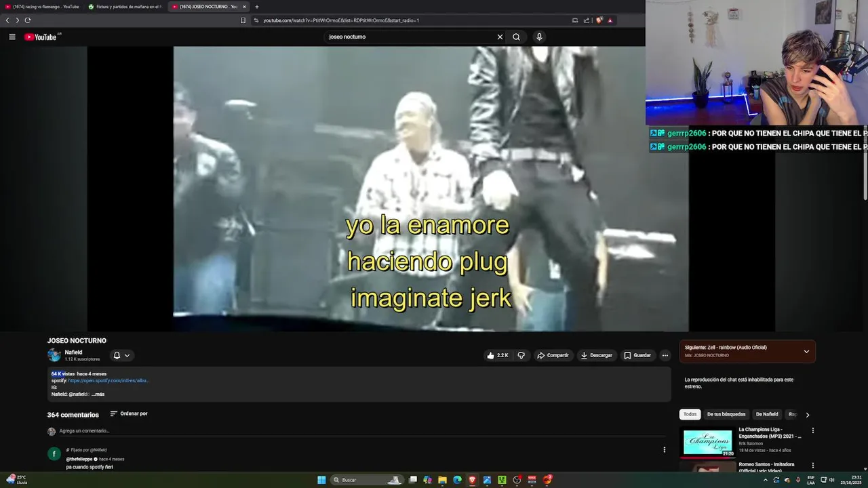Switch to racing vs flamengo tab

tap(42, 7)
